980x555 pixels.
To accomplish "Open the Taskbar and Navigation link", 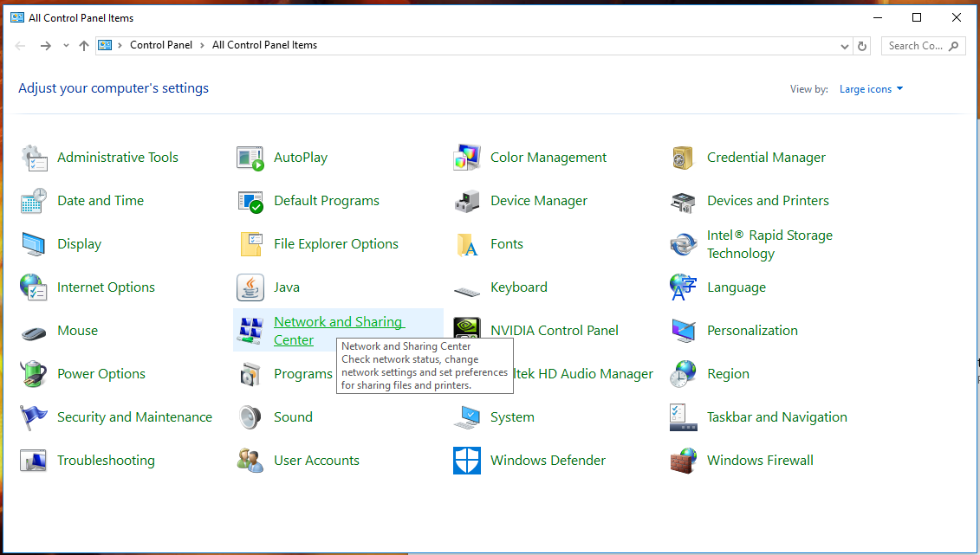I will [777, 417].
